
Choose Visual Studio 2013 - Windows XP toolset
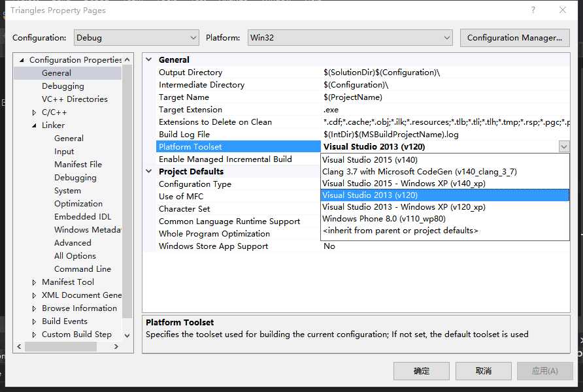(444, 207)
